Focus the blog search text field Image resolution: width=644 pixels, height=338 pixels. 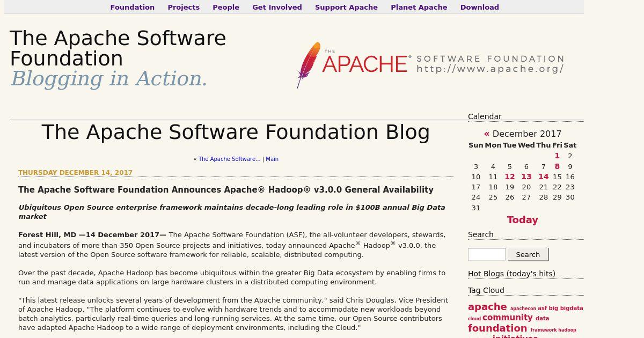pos(487,254)
